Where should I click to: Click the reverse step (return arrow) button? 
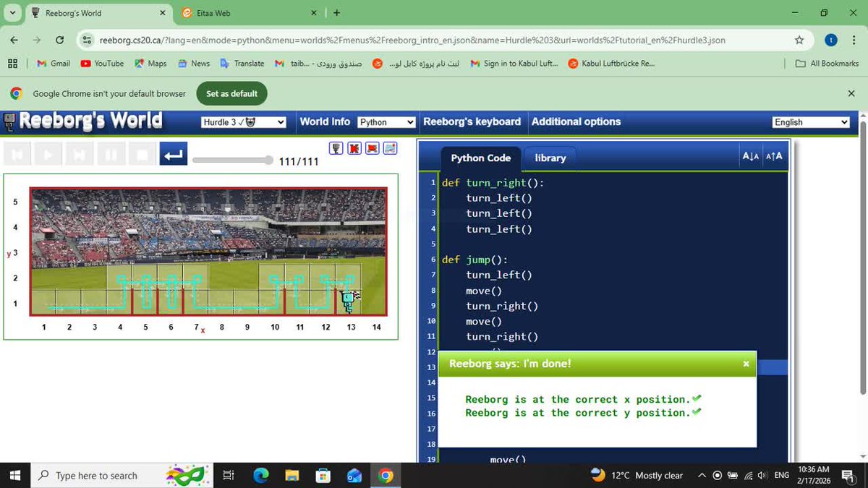click(x=174, y=154)
